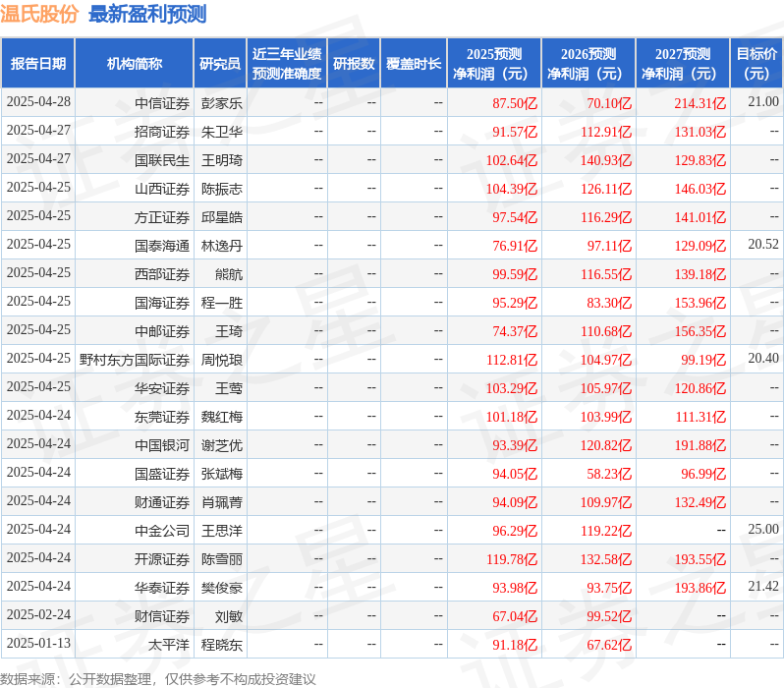Select the 67.62亿 value
The image size is (784, 688).
click(609, 645)
